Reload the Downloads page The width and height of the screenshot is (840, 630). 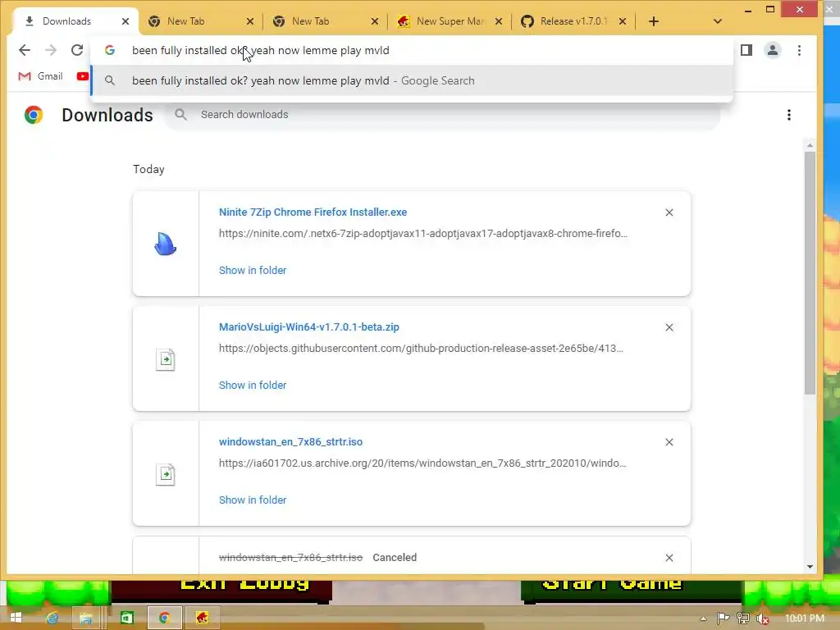(x=77, y=50)
